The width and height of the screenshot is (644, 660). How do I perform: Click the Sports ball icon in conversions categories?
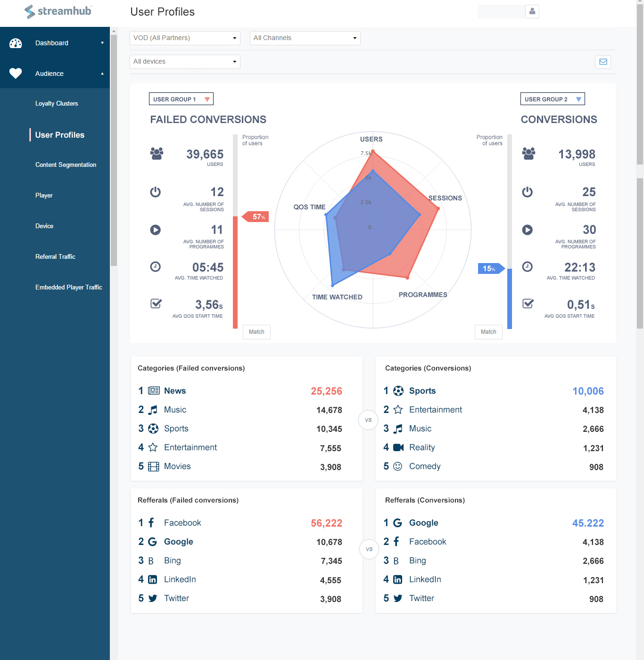click(398, 391)
